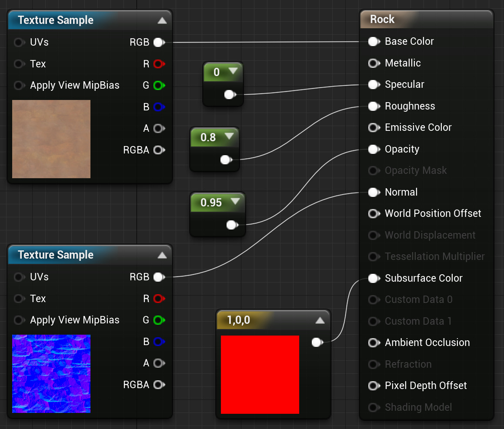Click the RGBA output pin of top Texture Sample
The height and width of the screenshot is (429, 504).
pyautogui.click(x=158, y=150)
